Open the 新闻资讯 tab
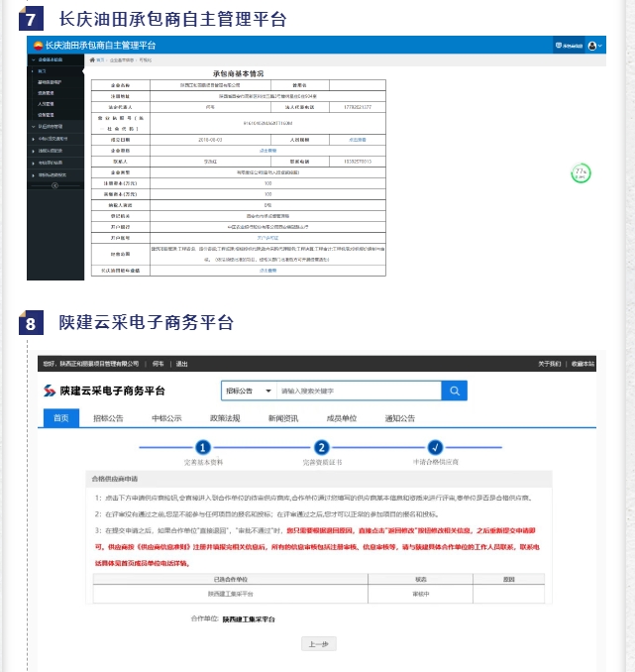Screen dimensions: 635x672 [x=283, y=418]
